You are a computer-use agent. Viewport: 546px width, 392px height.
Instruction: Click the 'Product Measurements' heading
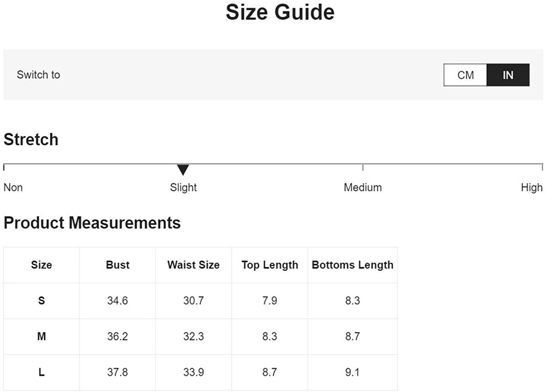tap(92, 223)
